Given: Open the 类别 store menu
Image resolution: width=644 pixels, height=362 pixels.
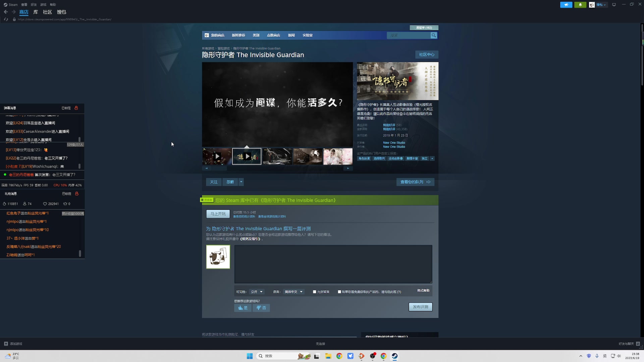Looking at the screenshot, I should [256, 35].
